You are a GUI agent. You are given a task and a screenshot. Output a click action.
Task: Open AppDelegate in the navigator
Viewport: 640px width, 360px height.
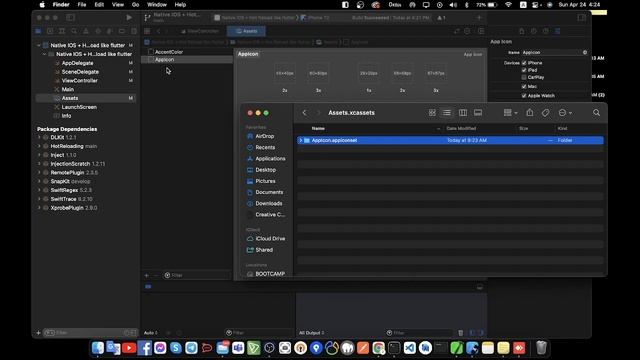[x=78, y=63]
